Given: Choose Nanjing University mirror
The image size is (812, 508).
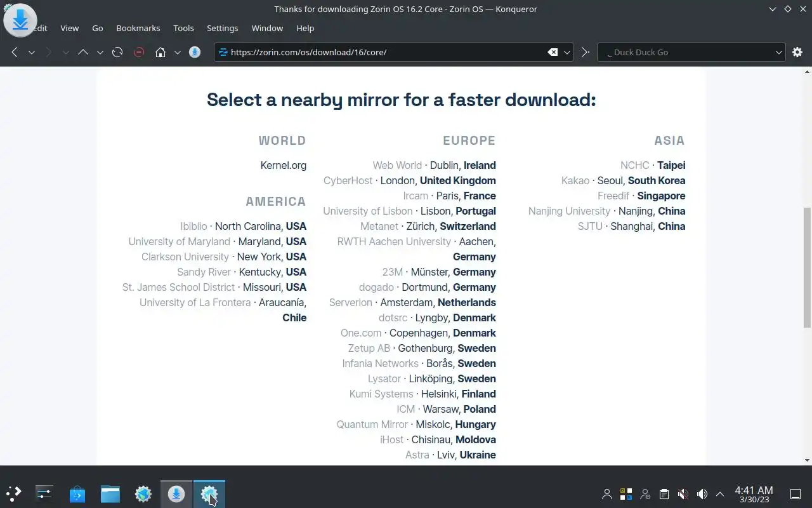Looking at the screenshot, I should click(x=606, y=211).
